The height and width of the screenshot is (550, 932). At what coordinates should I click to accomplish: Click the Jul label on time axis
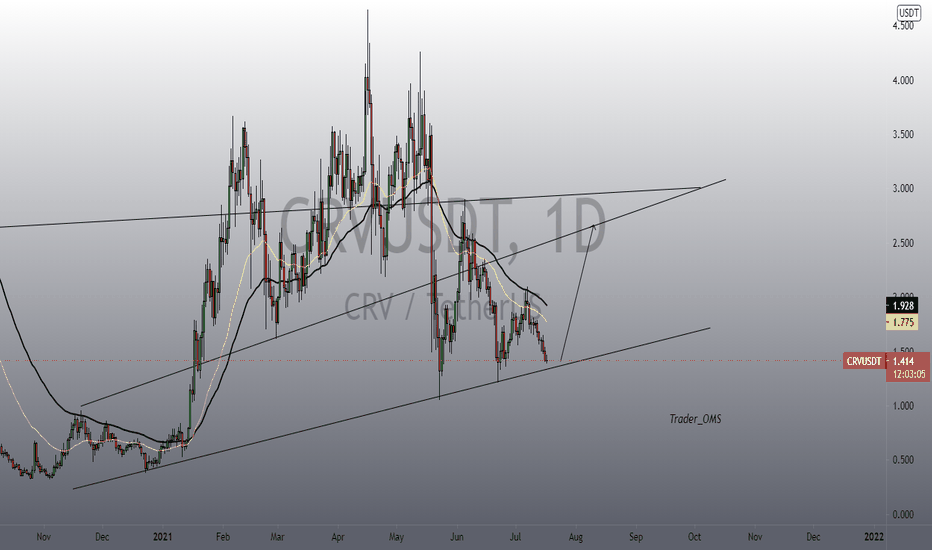click(x=515, y=537)
